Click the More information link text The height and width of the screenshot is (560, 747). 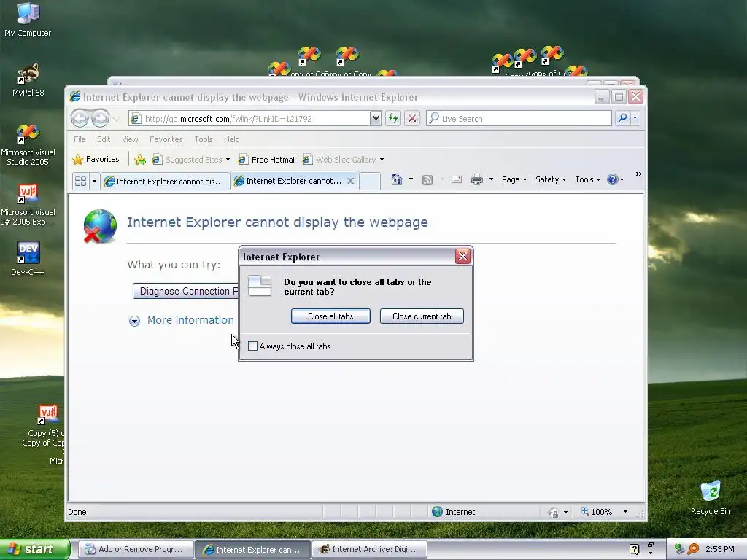[x=190, y=320]
